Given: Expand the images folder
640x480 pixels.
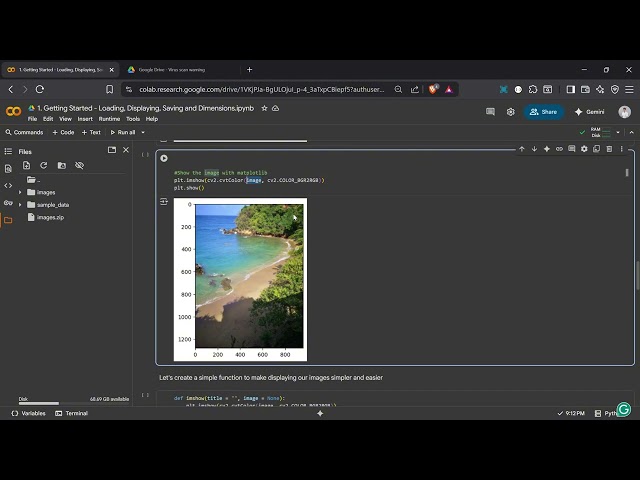Looking at the screenshot, I should [x=20, y=192].
